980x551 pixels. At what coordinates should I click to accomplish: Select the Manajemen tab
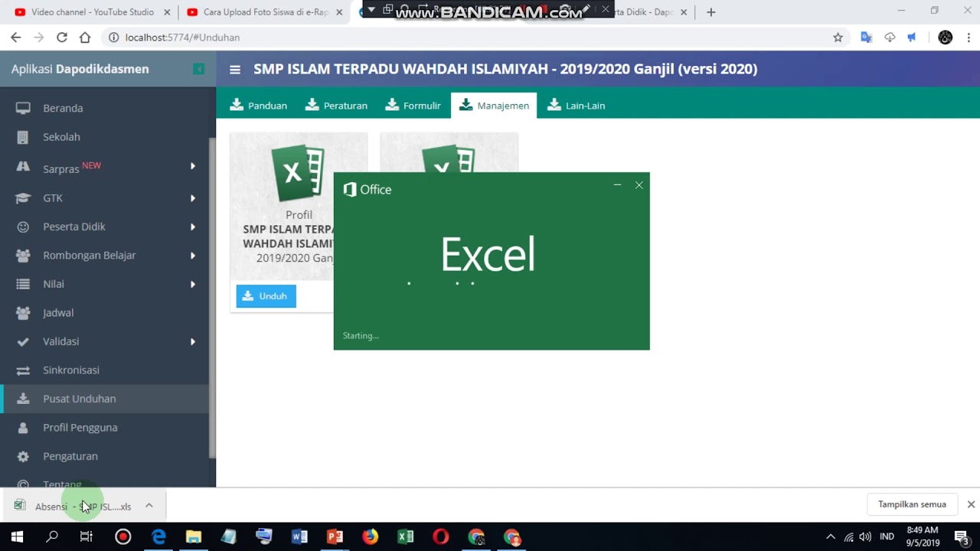[x=494, y=106]
